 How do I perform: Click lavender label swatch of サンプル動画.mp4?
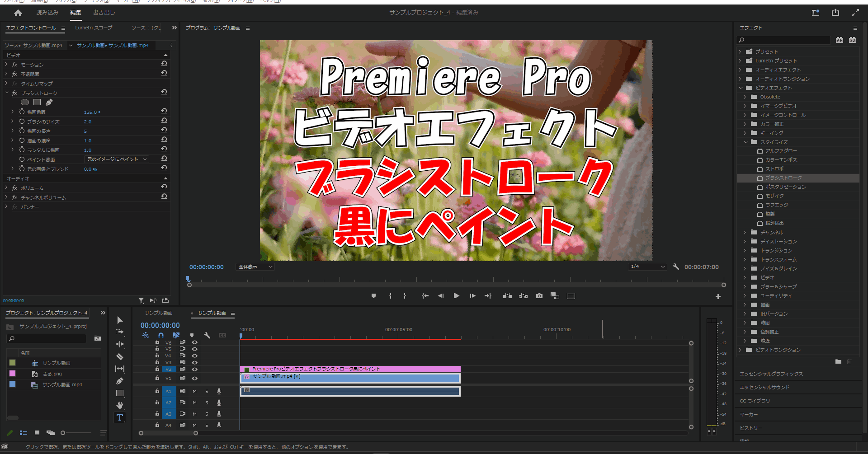coord(12,384)
